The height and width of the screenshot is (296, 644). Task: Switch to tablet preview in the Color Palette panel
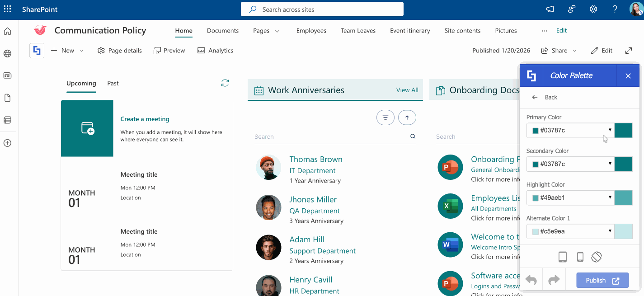[563, 257]
